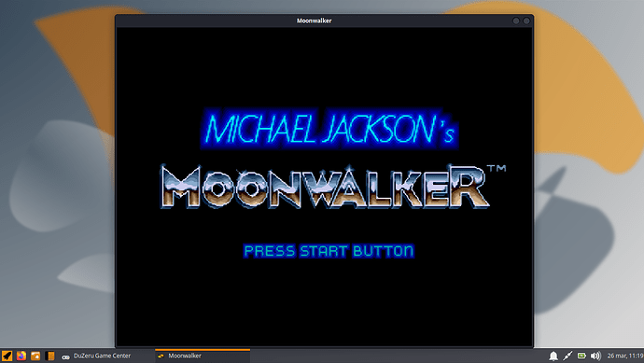
Task: Open the clock showing 26 mar, 11:19
Action: pyautogui.click(x=625, y=356)
